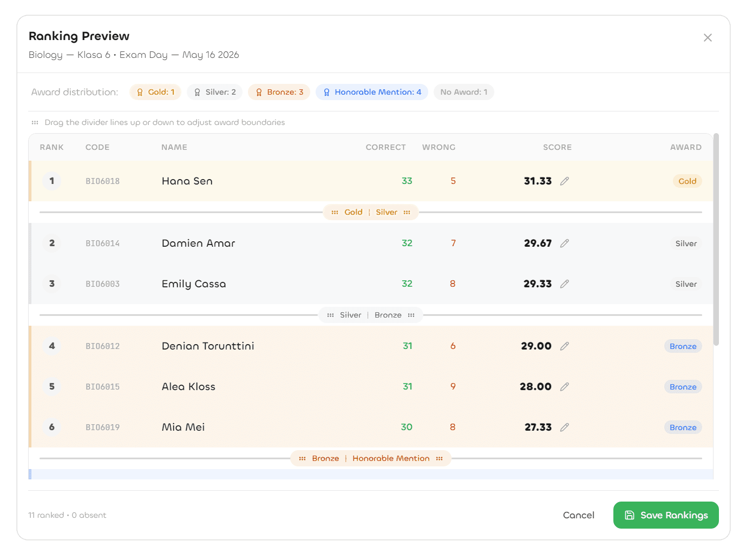Screen dimensions: 746x560
Task: Click the SCORE column header
Action: 558,147
